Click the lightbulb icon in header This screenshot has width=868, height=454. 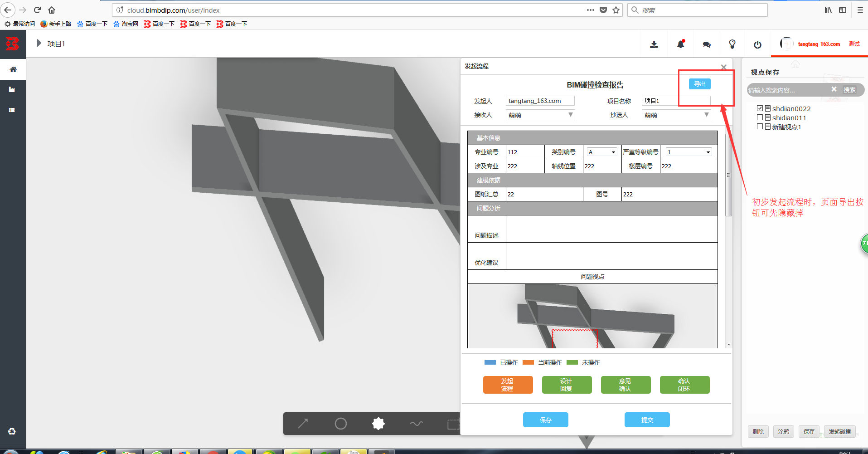tap(732, 44)
